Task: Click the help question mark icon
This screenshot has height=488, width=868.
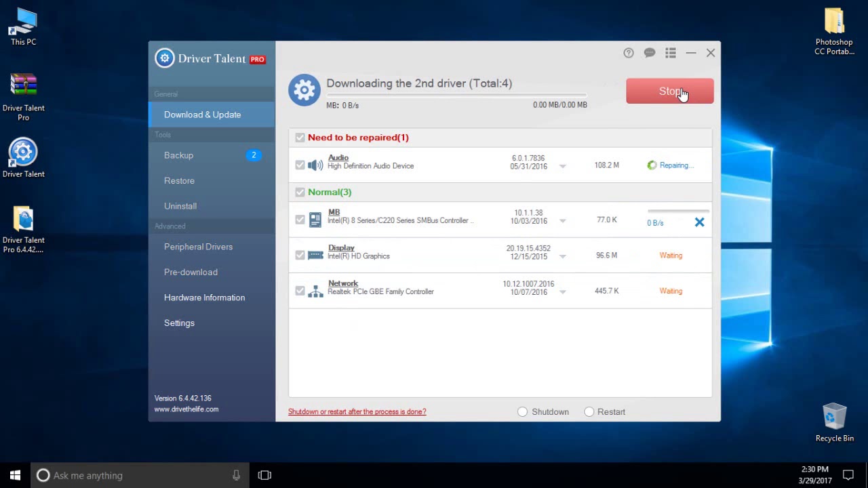Action: pos(629,53)
